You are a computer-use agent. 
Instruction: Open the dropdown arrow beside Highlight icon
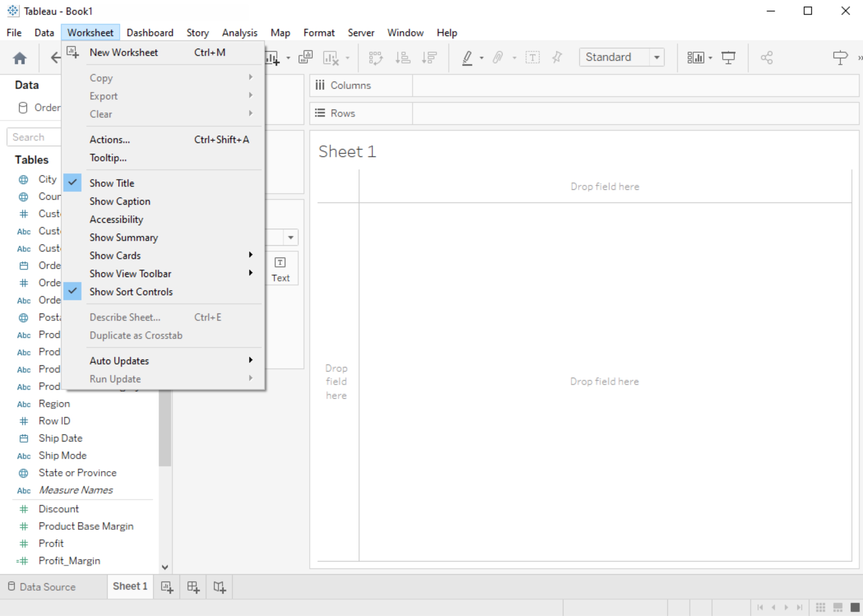pyautogui.click(x=482, y=58)
